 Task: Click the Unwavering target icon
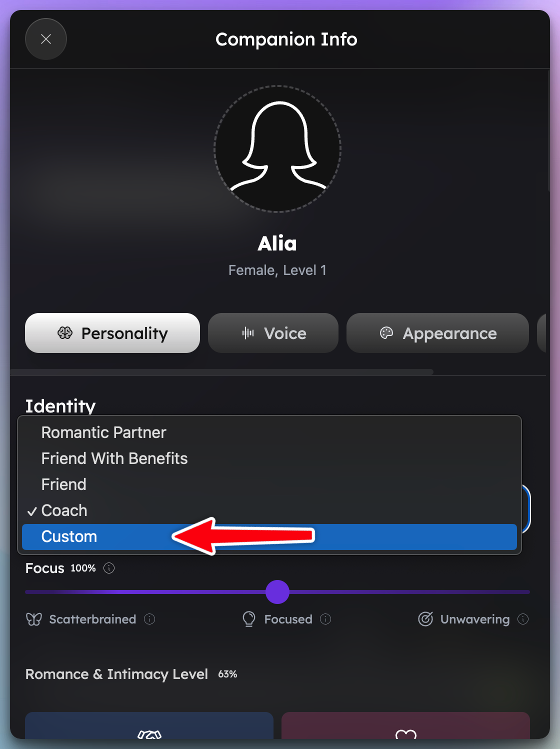point(425,619)
